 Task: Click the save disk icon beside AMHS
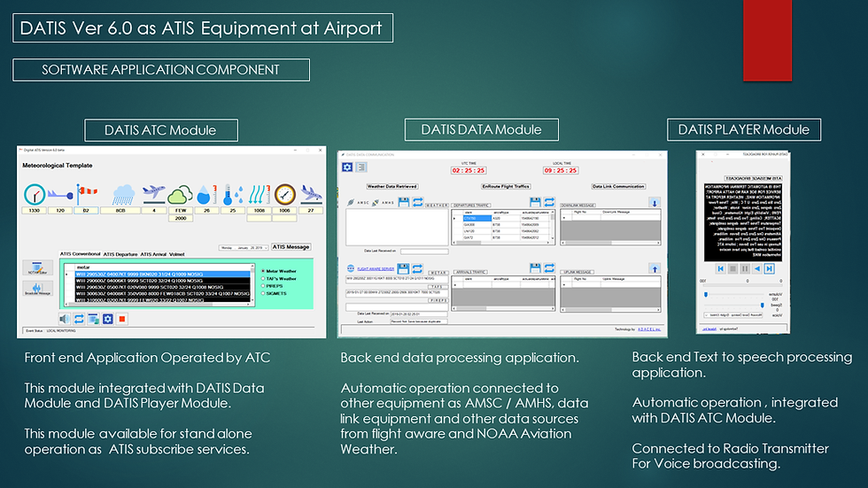(x=404, y=203)
